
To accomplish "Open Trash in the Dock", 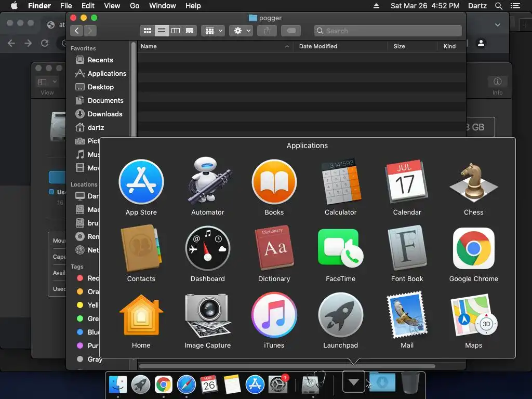I will [410, 383].
